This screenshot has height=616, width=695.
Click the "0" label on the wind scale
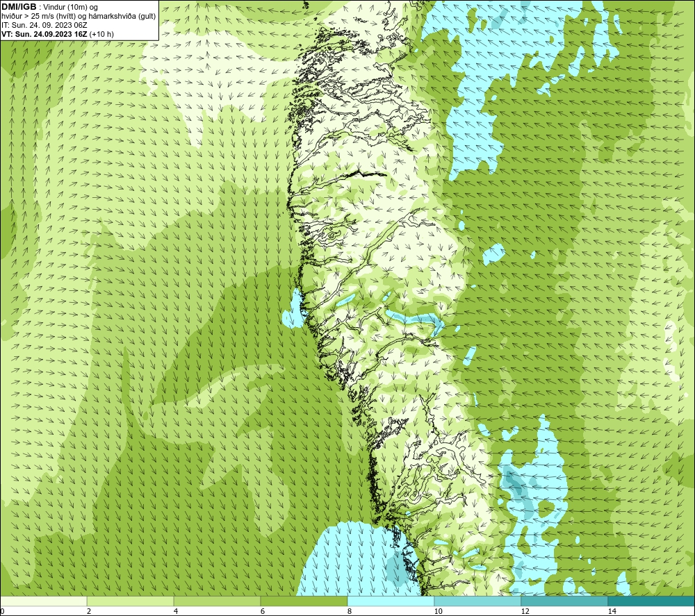[x=2, y=611]
